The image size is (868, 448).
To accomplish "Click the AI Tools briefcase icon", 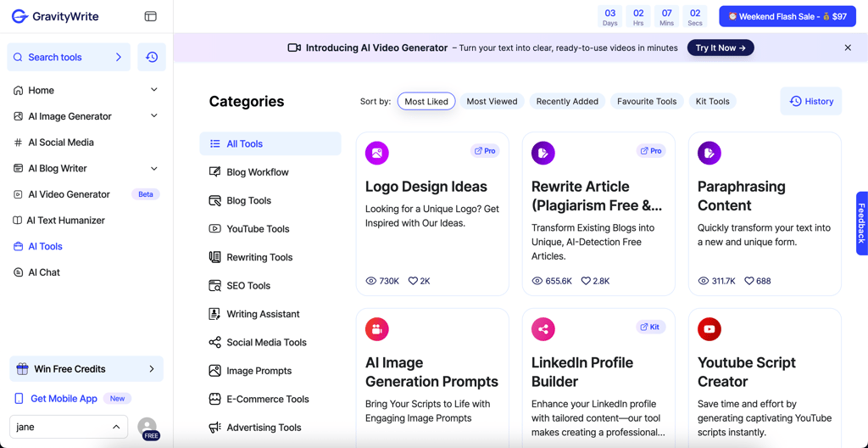I will tap(19, 247).
